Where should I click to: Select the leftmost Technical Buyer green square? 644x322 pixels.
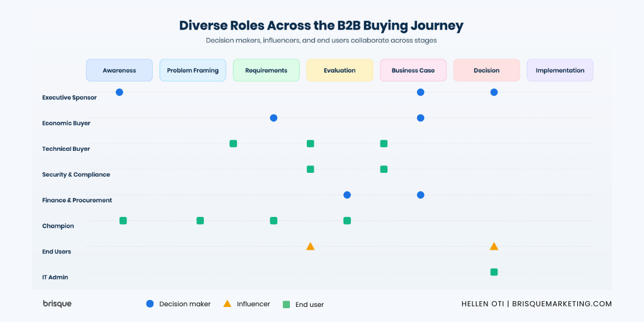233,144
